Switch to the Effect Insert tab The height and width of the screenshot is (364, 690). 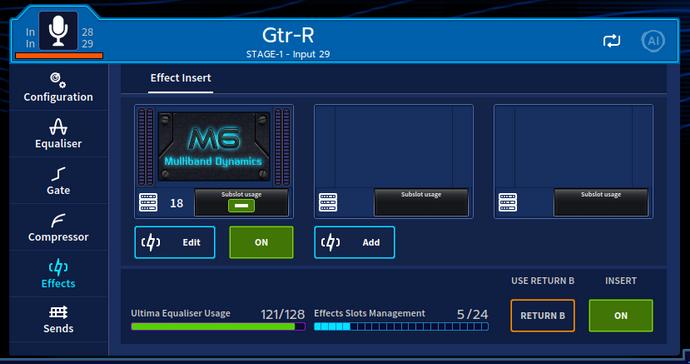[180, 78]
